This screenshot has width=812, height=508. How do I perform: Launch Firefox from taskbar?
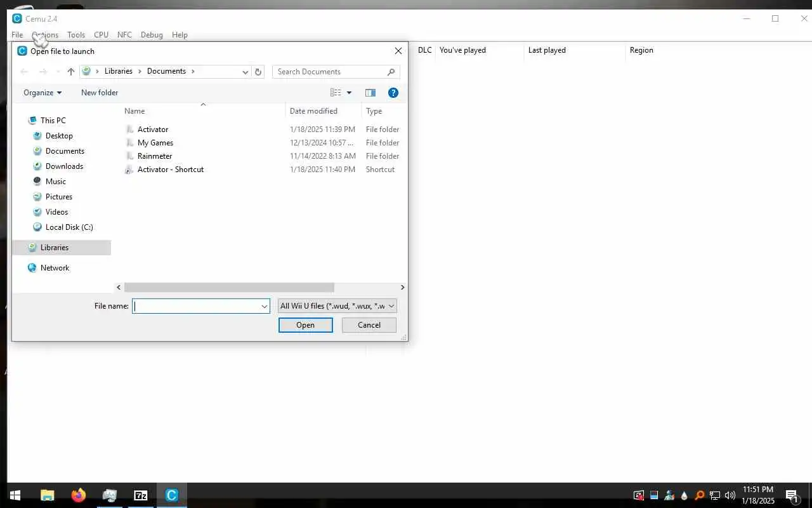click(x=79, y=495)
